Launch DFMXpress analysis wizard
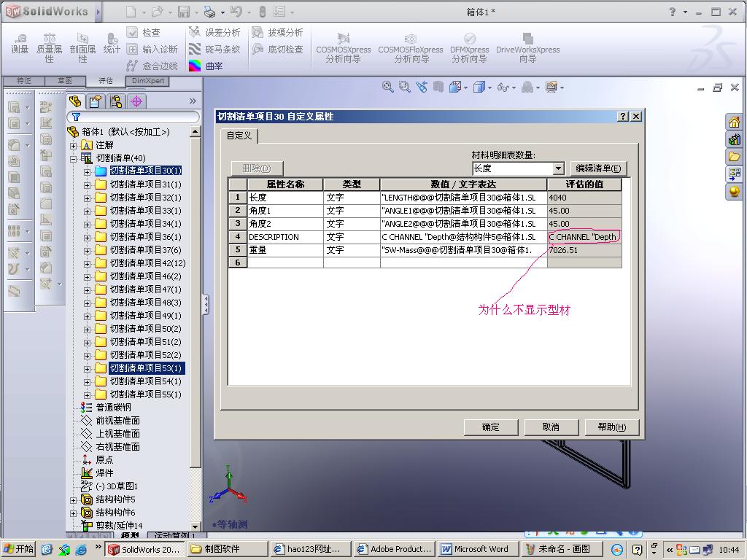The width and height of the screenshot is (747, 560). coord(470,48)
